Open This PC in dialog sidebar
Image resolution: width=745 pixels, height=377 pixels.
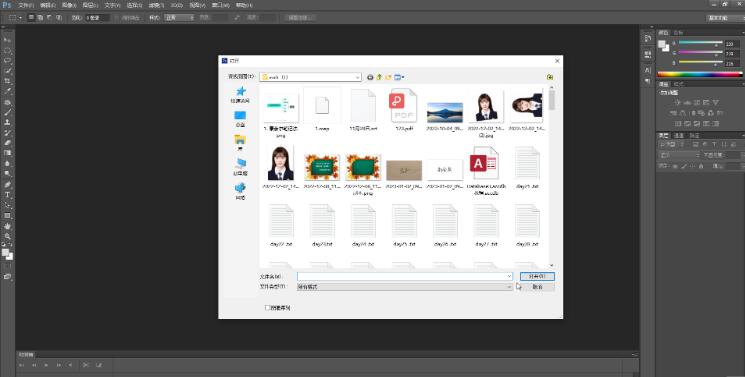240,166
